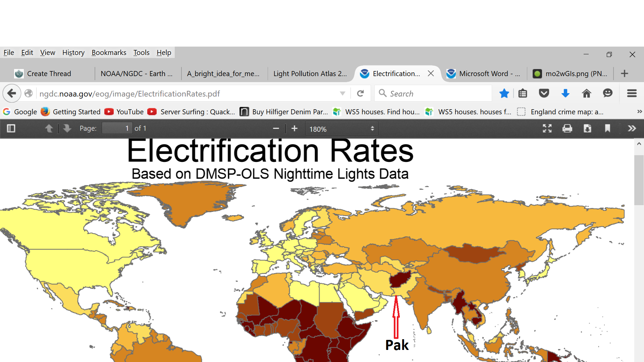This screenshot has width=644, height=362.
Task: Open a new tab with plus button
Action: [625, 73]
